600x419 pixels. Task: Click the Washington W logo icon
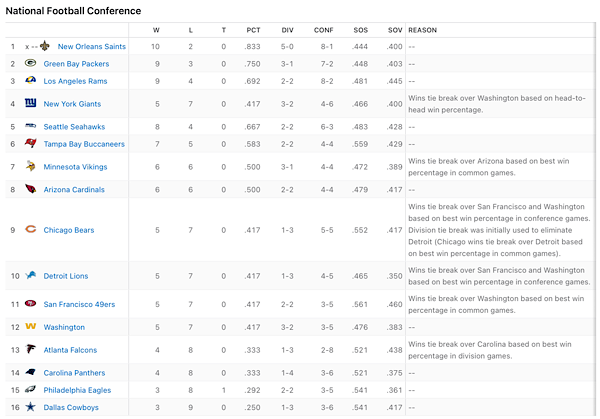[x=31, y=326]
